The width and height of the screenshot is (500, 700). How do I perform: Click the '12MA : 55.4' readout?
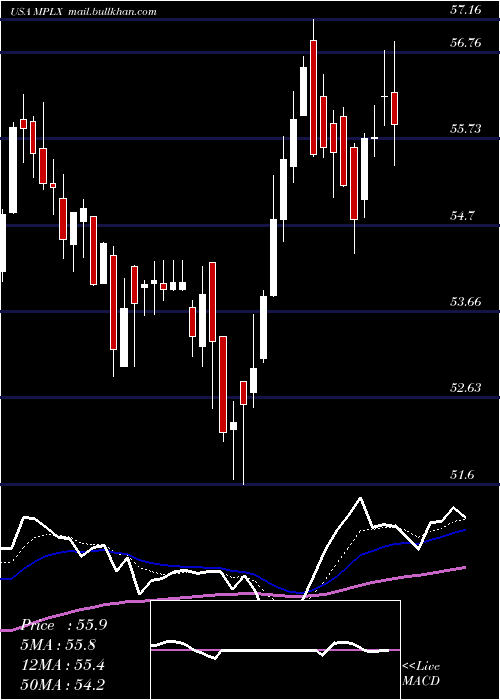[63, 665]
